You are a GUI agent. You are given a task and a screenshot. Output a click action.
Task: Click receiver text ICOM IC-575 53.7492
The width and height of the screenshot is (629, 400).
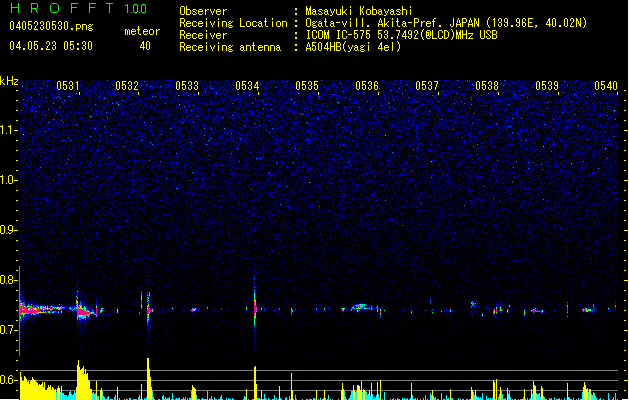(401, 35)
